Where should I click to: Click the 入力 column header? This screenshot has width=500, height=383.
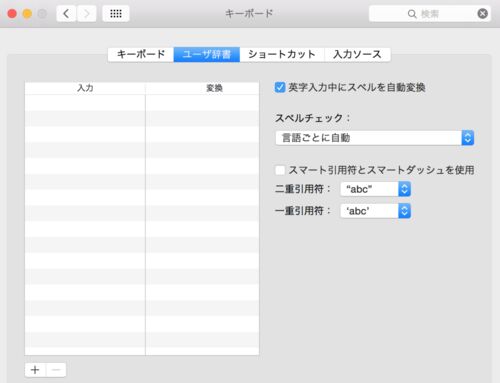tap(85, 88)
